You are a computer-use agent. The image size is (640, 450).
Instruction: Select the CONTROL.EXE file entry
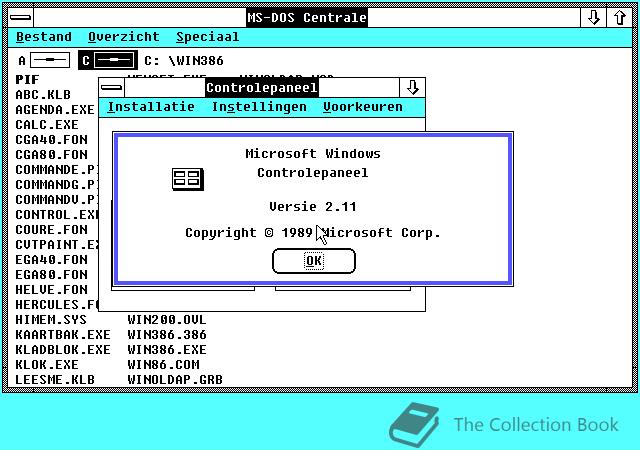(56, 215)
